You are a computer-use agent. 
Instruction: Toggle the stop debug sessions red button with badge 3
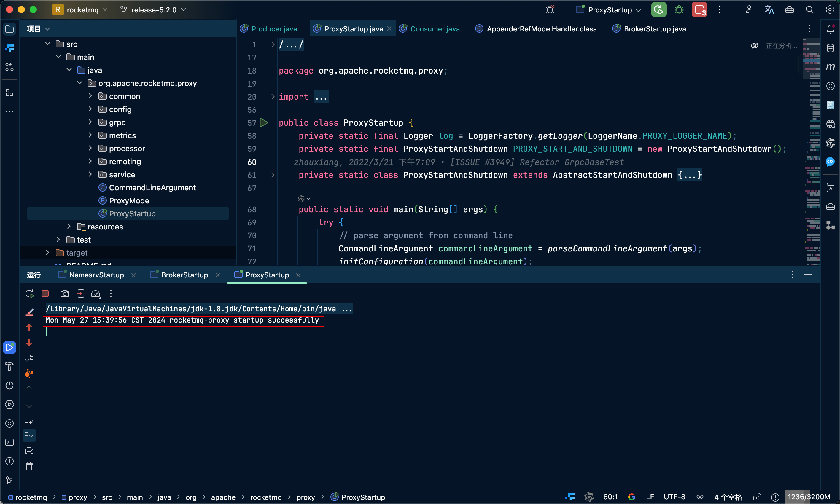tap(699, 9)
